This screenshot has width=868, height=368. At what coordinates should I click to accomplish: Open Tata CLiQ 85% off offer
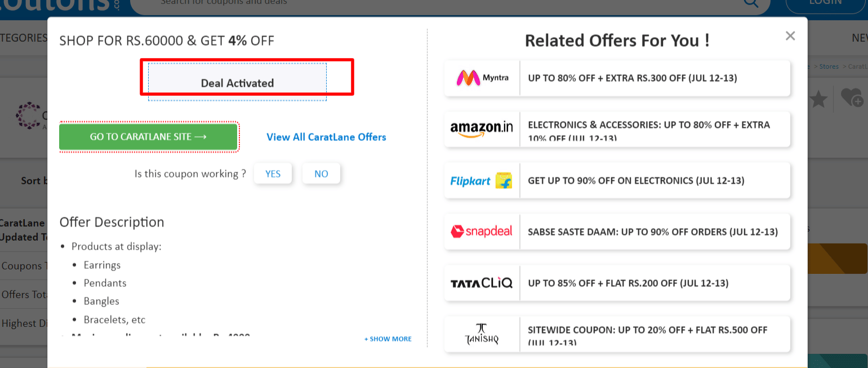tap(628, 283)
